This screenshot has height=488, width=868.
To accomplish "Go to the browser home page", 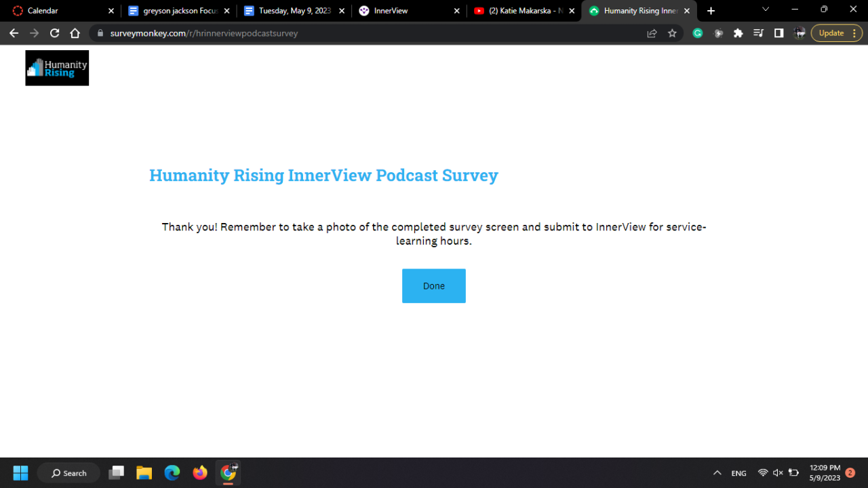I will (75, 33).
